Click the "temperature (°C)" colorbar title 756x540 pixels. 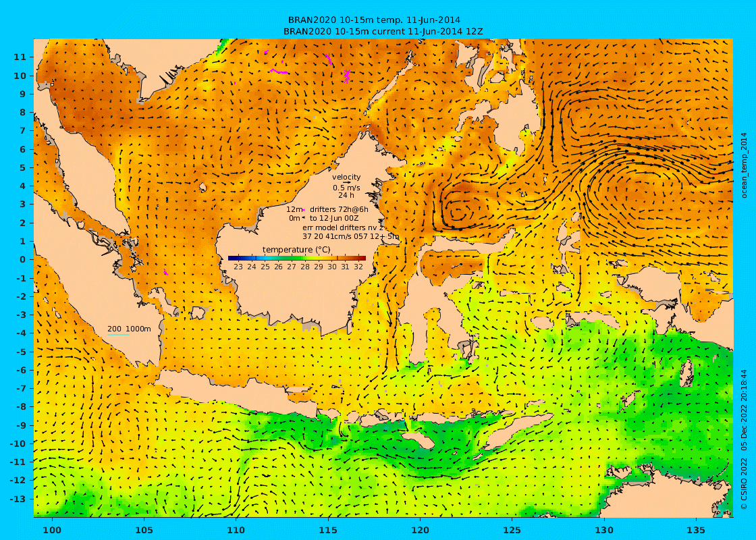pyautogui.click(x=296, y=249)
